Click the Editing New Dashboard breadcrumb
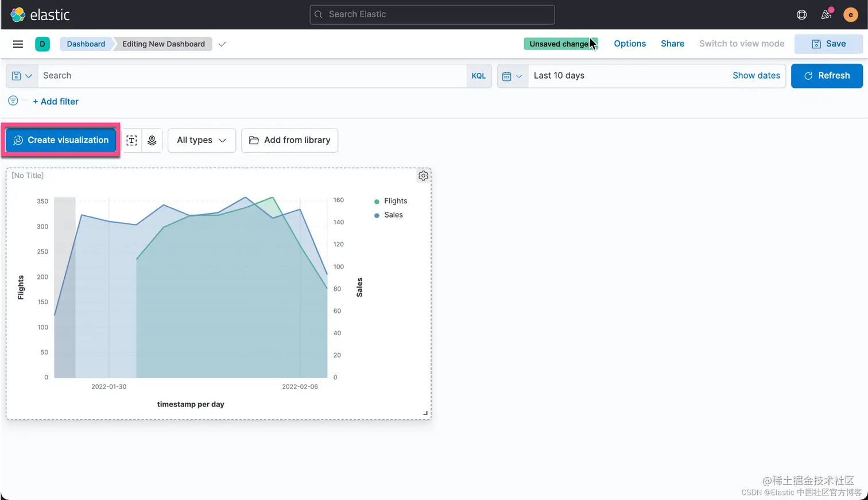The image size is (868, 500). click(164, 44)
